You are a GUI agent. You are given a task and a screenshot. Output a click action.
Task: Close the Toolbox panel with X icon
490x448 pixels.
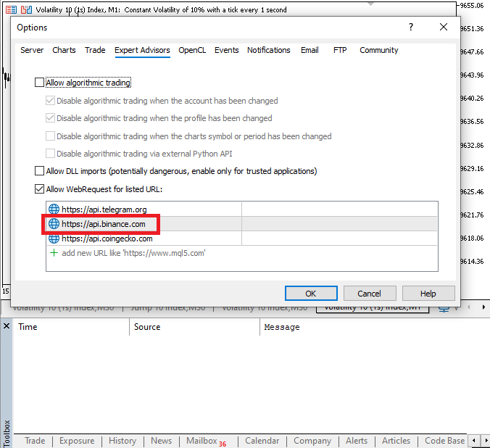(x=7, y=326)
